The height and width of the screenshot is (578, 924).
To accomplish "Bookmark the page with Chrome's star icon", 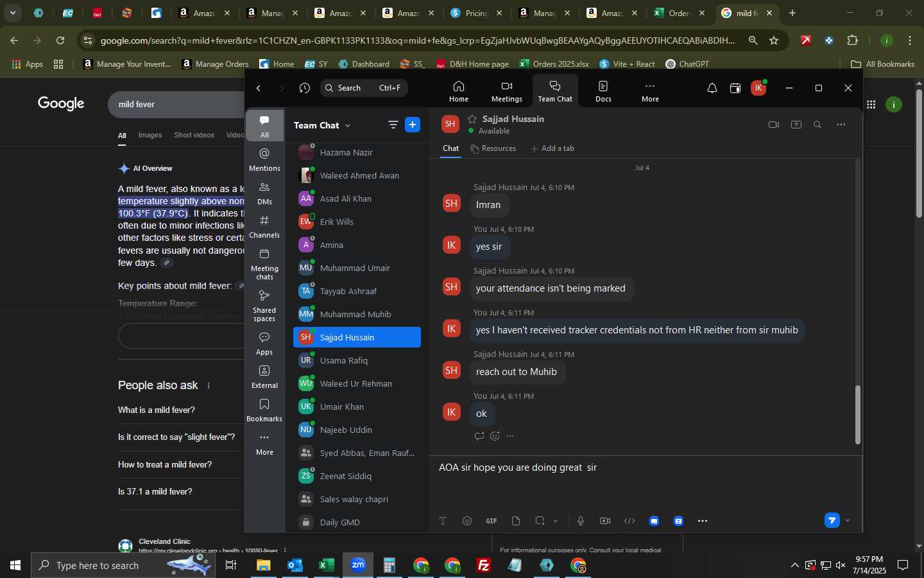I will point(774,40).
